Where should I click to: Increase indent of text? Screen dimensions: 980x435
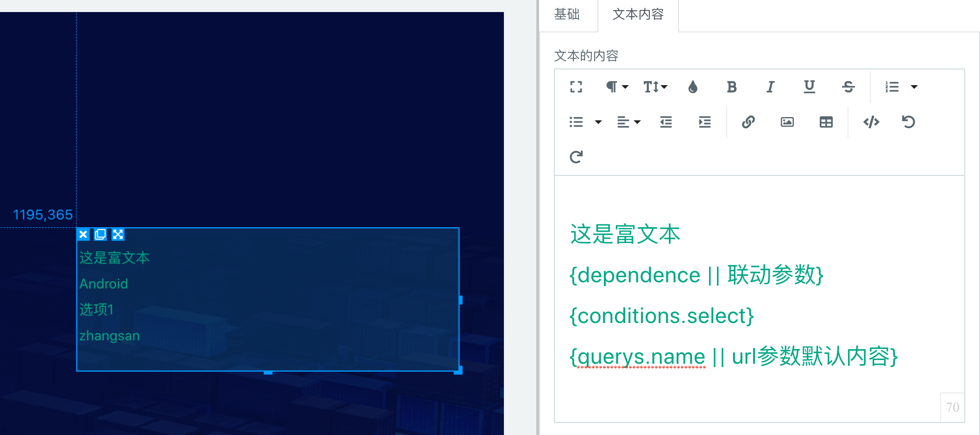705,122
